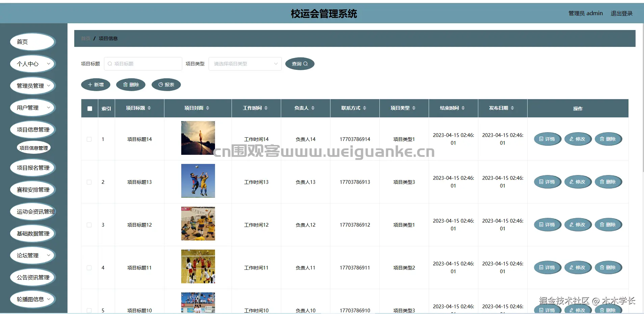Sort by 项目封面 column arrows
644x314 pixels.
(x=208, y=108)
